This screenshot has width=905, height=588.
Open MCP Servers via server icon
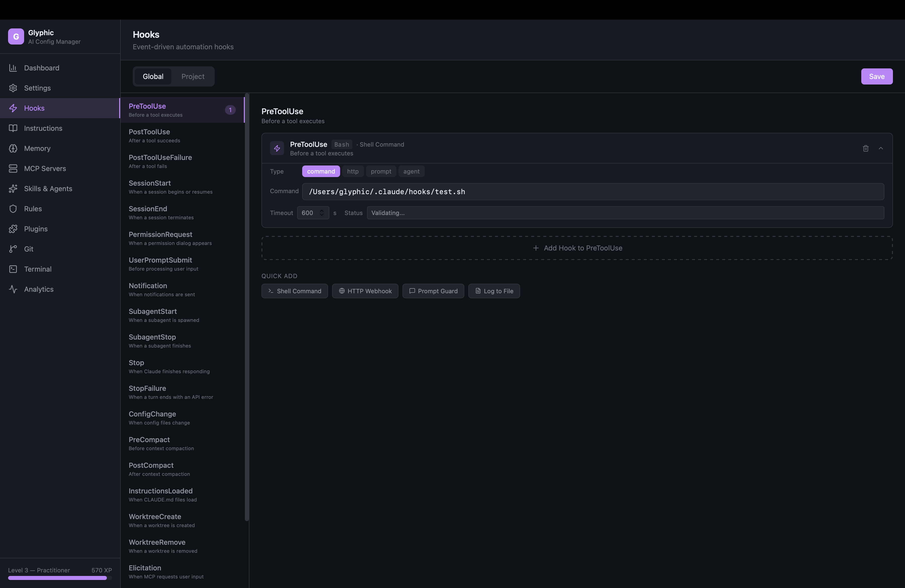point(13,169)
